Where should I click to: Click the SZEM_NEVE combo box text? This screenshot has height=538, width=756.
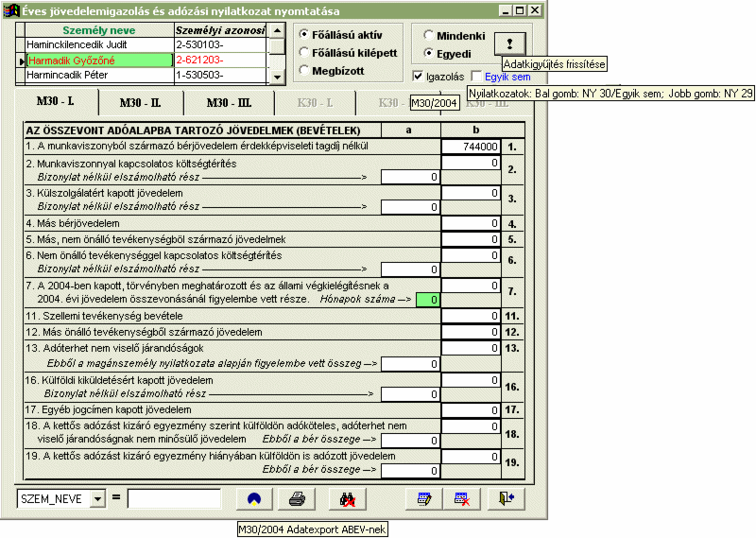54,498
